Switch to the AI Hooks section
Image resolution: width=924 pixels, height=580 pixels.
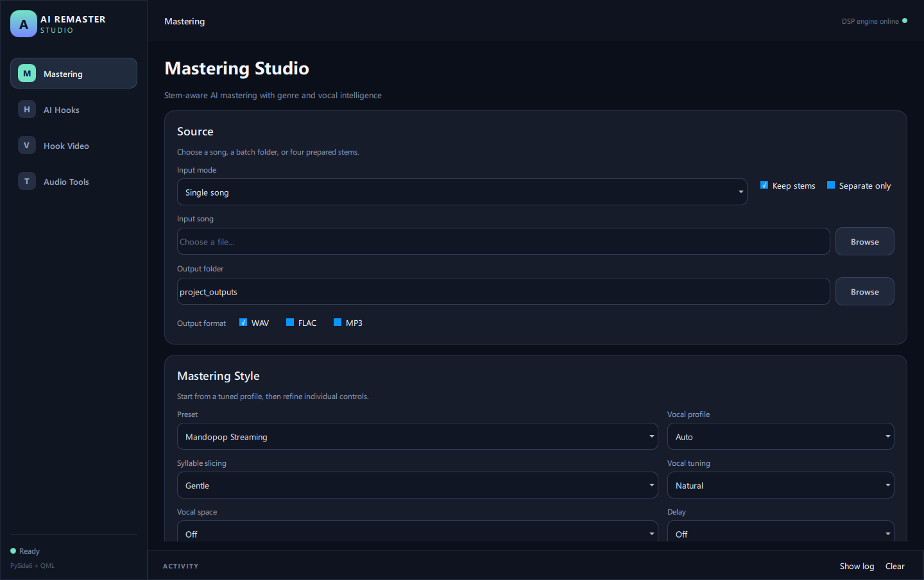coord(74,109)
